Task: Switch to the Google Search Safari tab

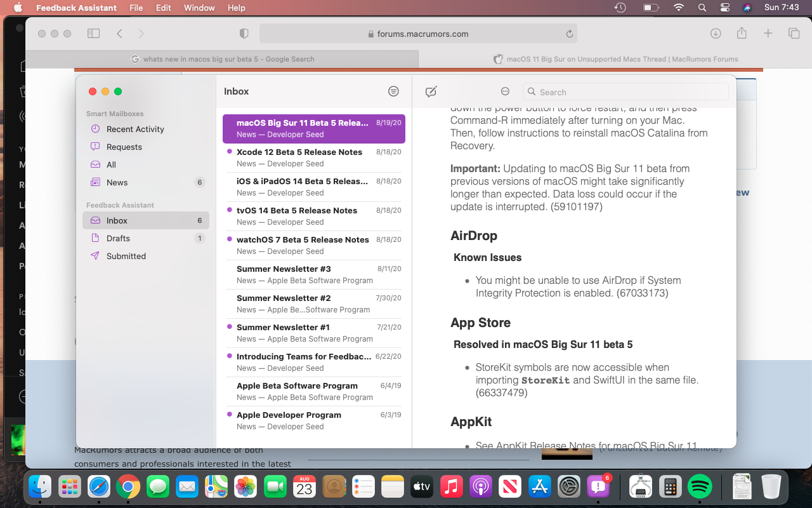Action: tap(222, 59)
